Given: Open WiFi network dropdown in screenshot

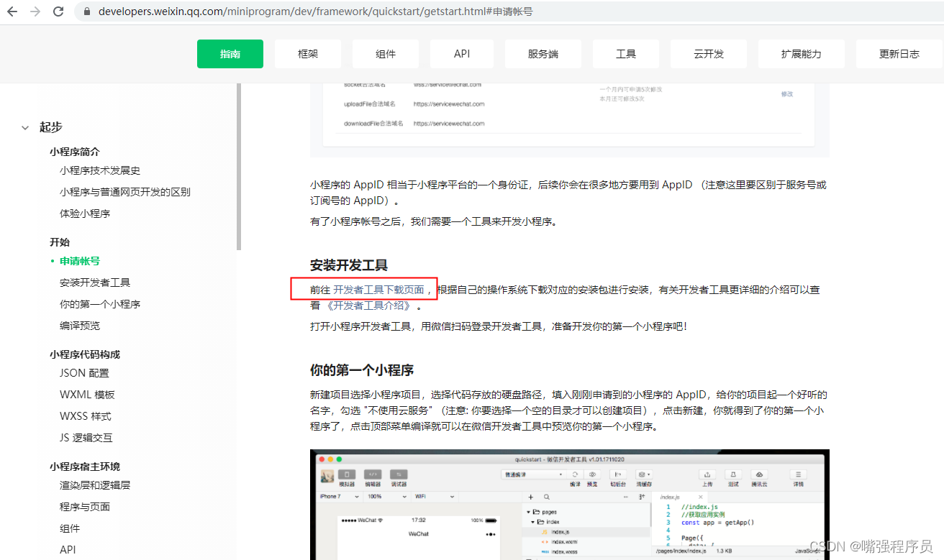Looking at the screenshot, I should tap(434, 497).
